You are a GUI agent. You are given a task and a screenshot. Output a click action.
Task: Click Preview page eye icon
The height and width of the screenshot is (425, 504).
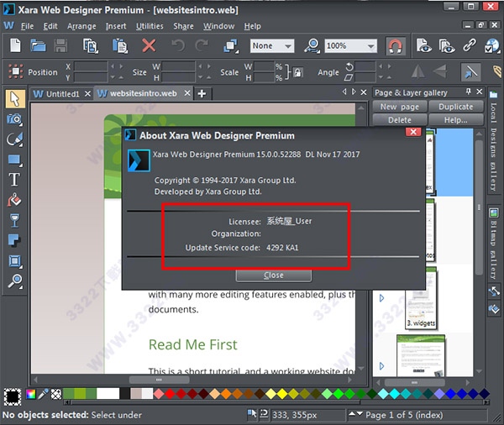(423, 45)
